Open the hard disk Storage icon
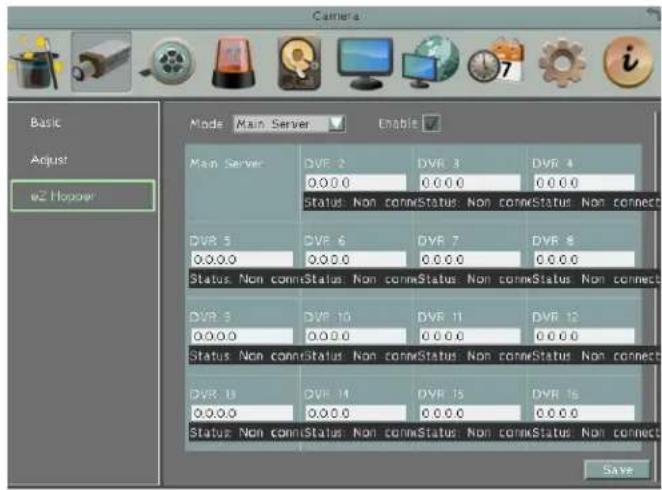This screenshot has width=662, height=490. (299, 63)
